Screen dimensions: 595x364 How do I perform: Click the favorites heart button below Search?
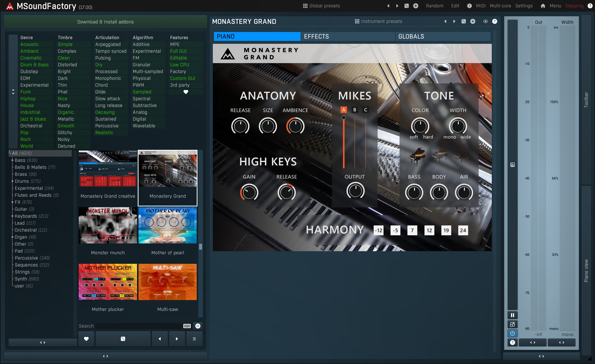86,339
